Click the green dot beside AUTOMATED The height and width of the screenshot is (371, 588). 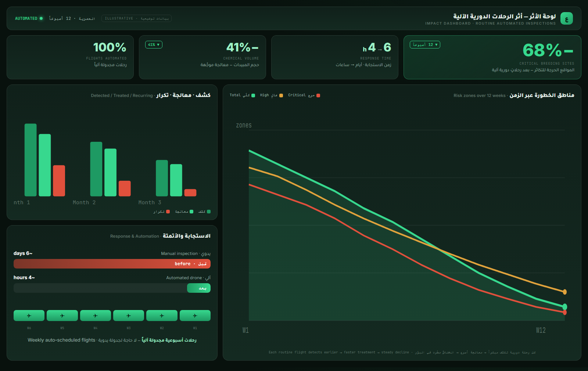(x=41, y=18)
